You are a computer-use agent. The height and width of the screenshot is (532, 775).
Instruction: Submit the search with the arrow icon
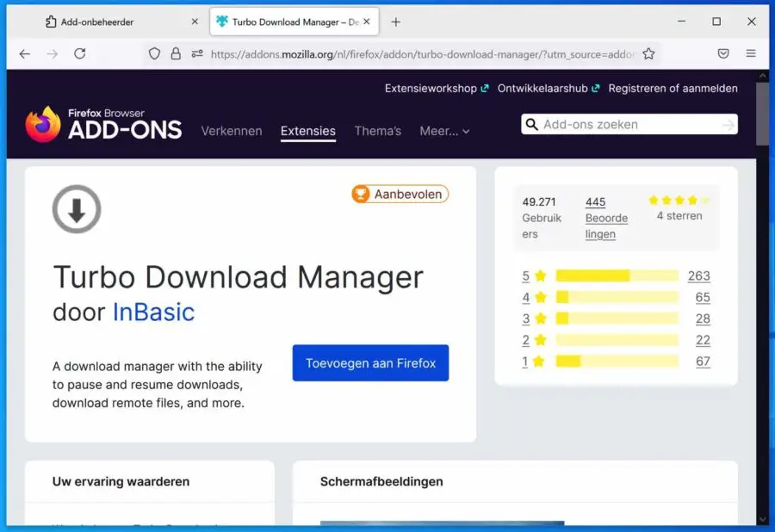pos(728,126)
